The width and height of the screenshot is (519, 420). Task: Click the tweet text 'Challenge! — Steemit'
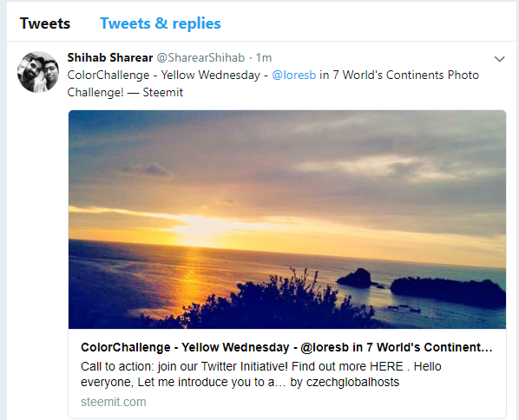[x=125, y=92]
